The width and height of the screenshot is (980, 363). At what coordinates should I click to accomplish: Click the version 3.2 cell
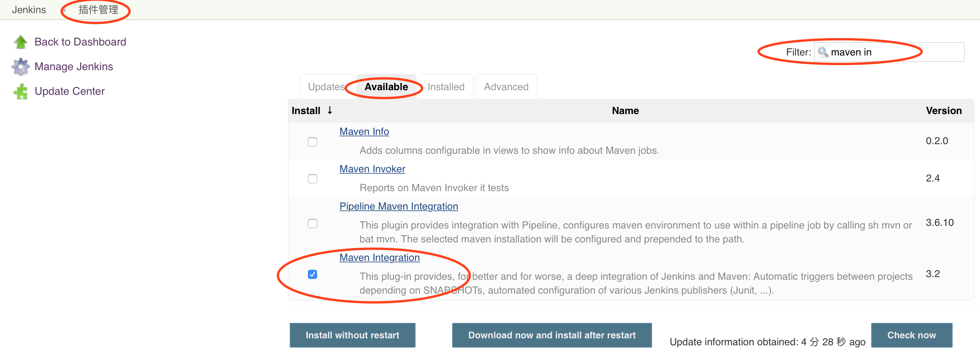933,274
